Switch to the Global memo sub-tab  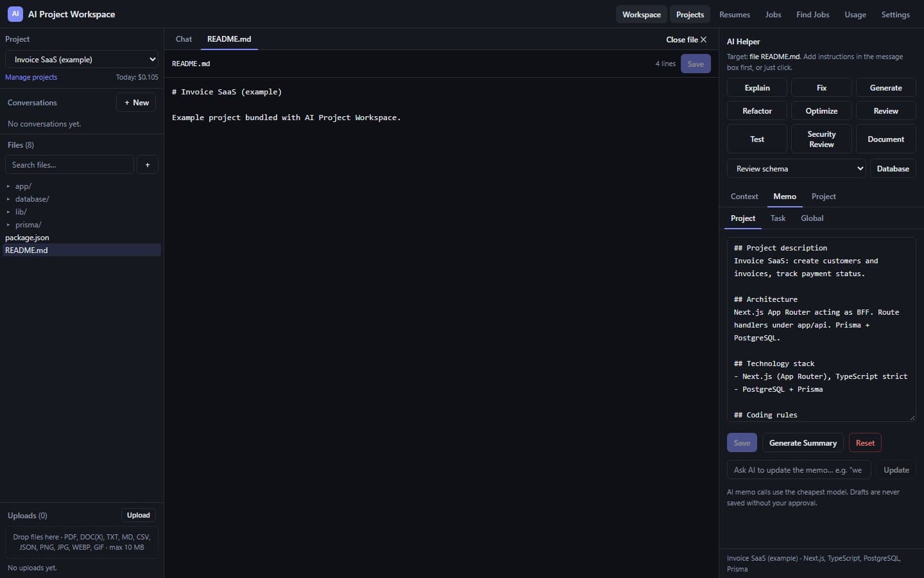812,218
